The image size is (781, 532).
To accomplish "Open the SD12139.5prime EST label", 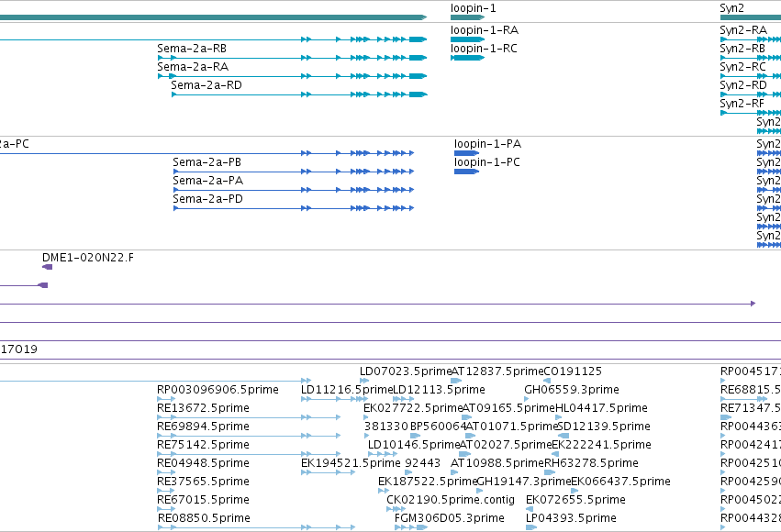I will 604,427.
